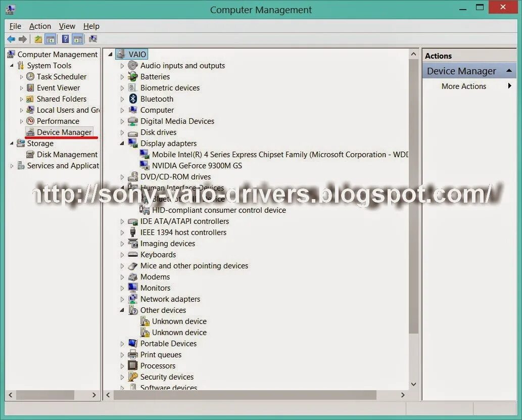Expand the DVD/CD-ROM drives node
This screenshot has width=522, height=420.
pyautogui.click(x=122, y=177)
